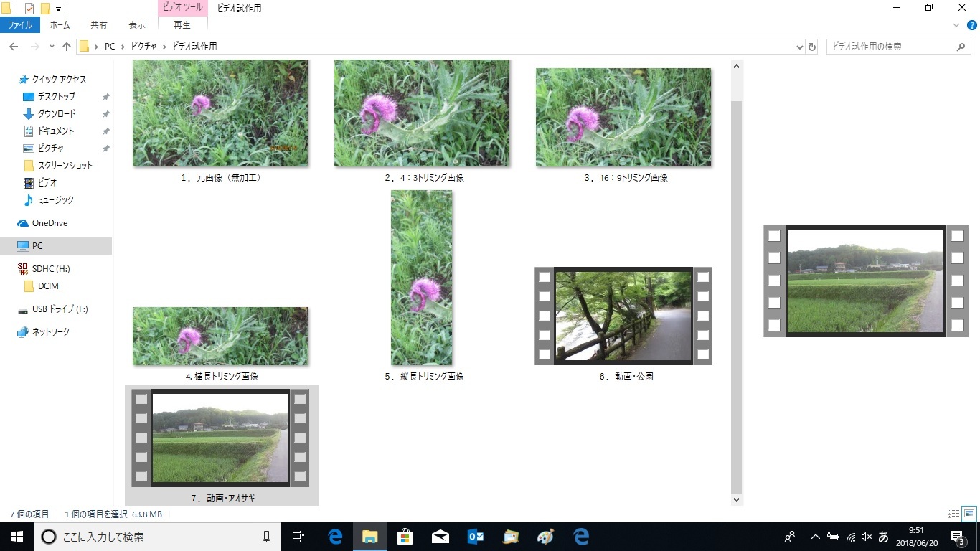Open File Explorer taskbar icon
Viewport: 980px width, 551px height.
pyautogui.click(x=369, y=537)
